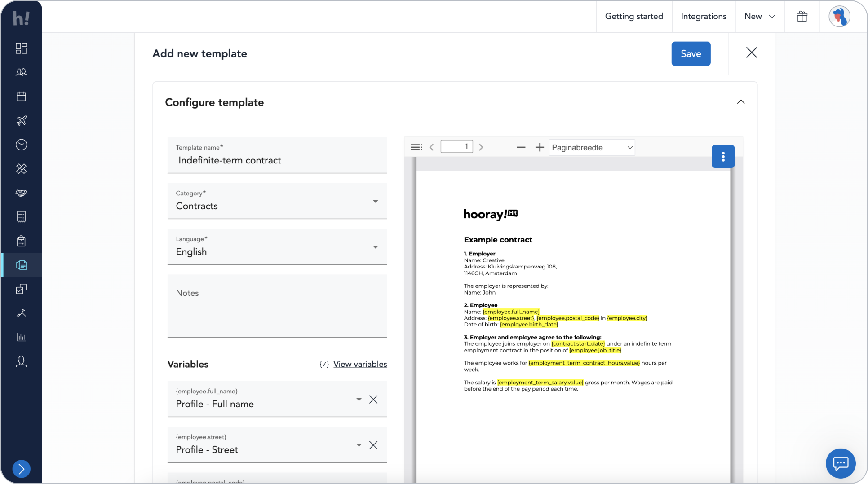This screenshot has height=484, width=868.
Task: Open the dashboard grid icon in the sidebar
Action: (x=21, y=48)
